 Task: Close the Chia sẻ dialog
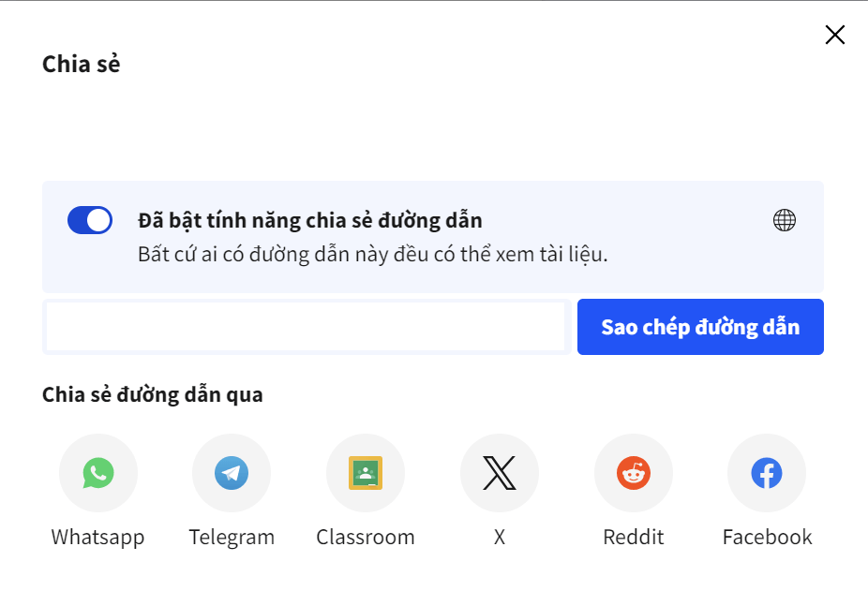(834, 35)
